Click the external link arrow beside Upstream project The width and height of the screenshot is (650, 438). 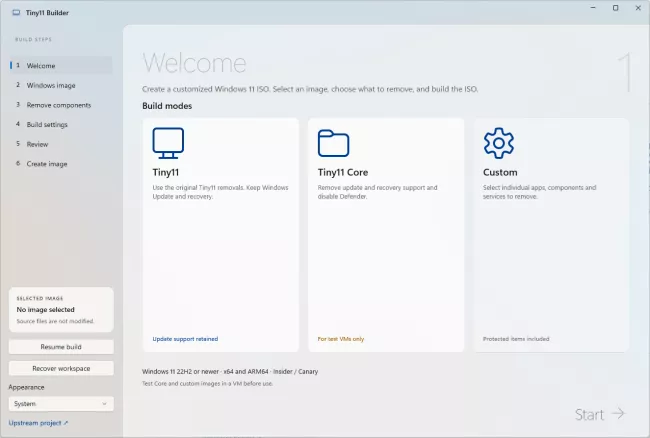(66, 423)
